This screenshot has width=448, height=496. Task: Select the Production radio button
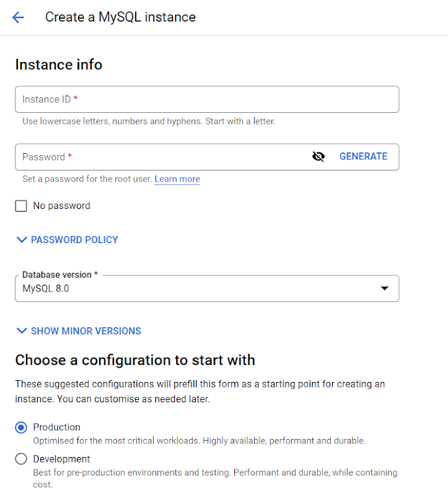(21, 427)
